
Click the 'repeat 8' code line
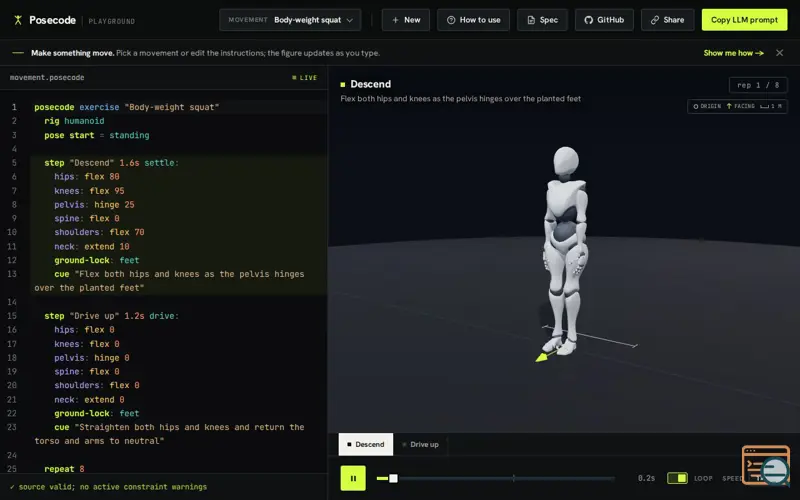(x=64, y=469)
